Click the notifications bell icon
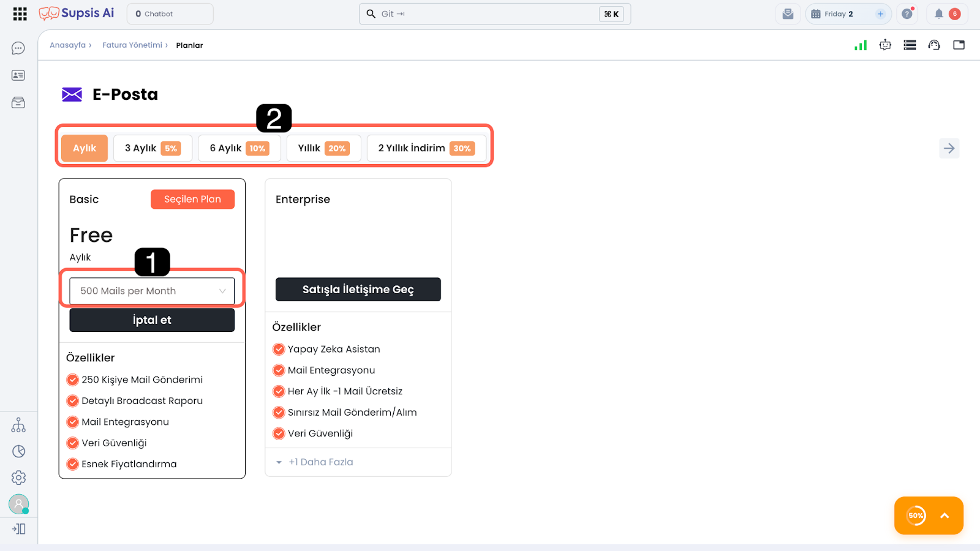980x551 pixels. click(938, 14)
